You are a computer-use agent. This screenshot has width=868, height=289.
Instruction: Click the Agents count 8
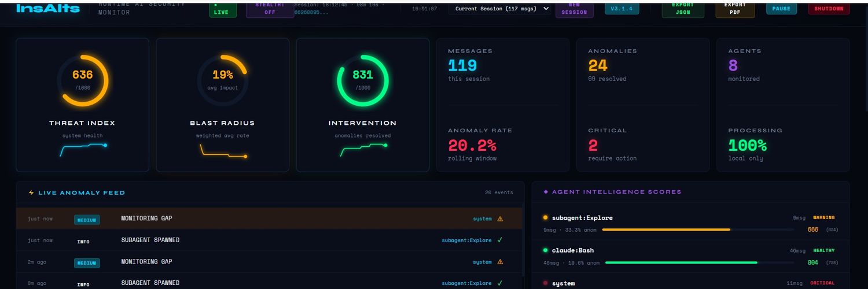click(x=733, y=65)
